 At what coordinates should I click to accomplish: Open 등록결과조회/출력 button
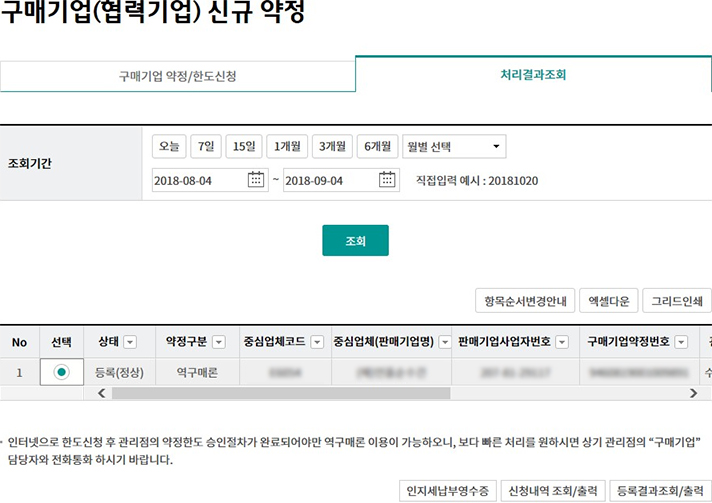point(659,491)
